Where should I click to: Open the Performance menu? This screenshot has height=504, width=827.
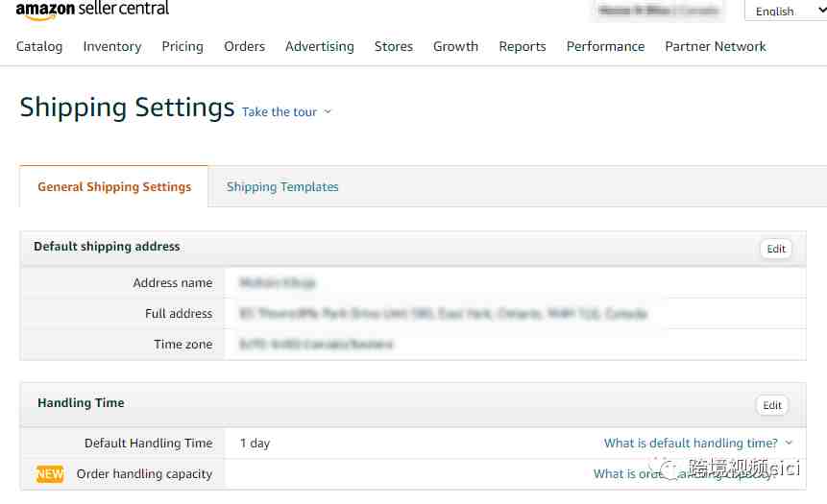pos(605,46)
